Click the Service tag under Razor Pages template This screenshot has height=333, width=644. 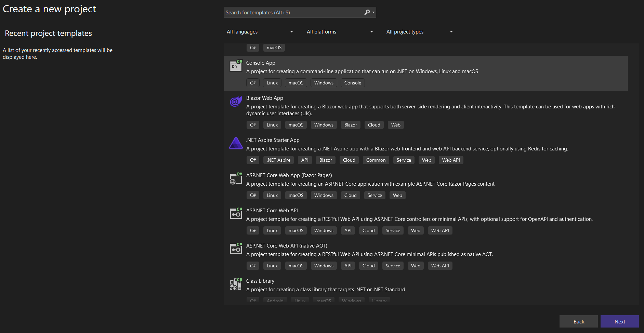pyautogui.click(x=375, y=195)
